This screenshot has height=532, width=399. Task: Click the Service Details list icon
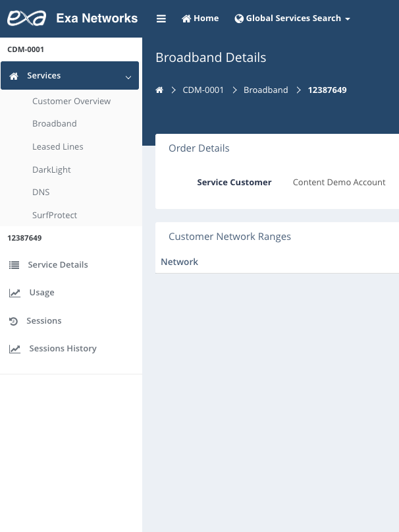[14, 265]
